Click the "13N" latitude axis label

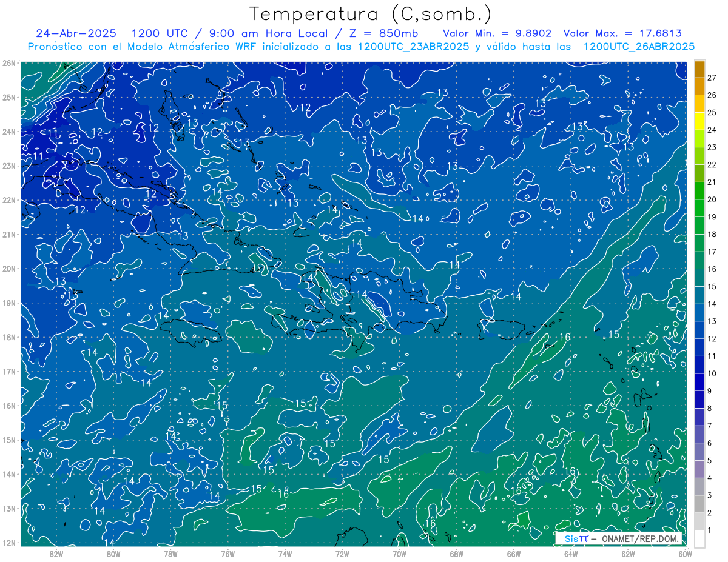tap(9, 508)
